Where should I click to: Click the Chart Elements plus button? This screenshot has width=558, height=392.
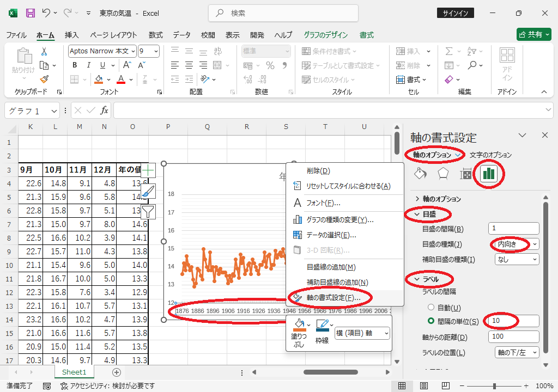coord(148,170)
